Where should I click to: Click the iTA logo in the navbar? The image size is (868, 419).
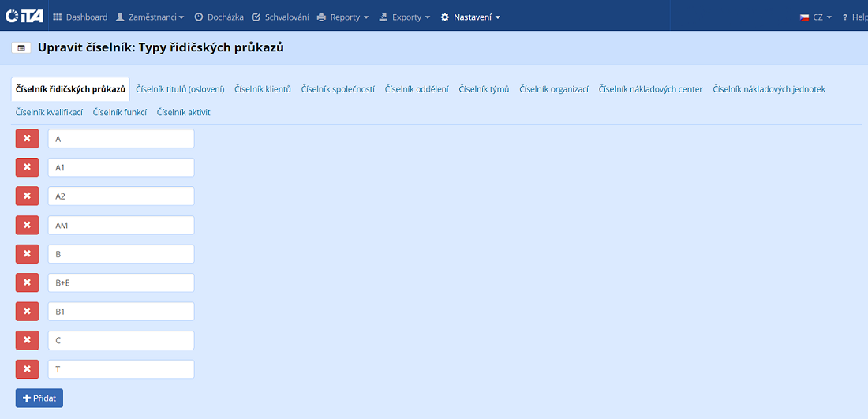24,17
